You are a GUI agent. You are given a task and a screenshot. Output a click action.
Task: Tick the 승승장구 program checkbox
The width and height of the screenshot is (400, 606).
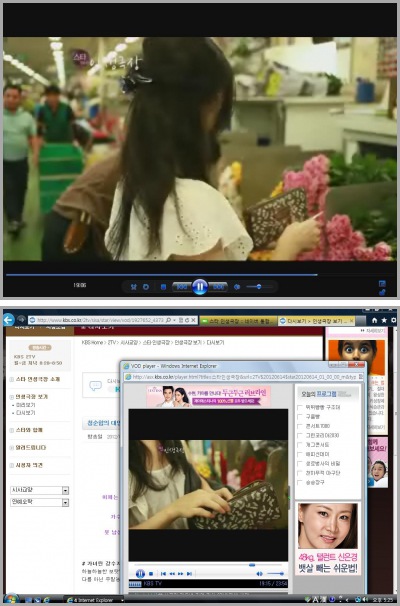[x=300, y=482]
